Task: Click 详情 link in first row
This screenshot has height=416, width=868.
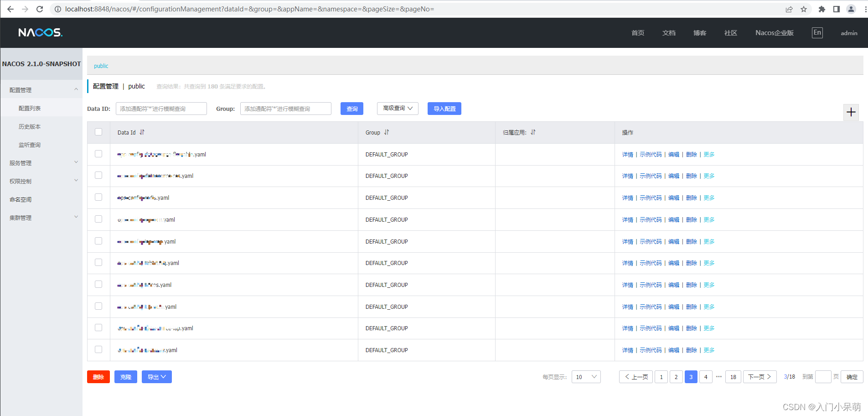Action: coord(628,155)
